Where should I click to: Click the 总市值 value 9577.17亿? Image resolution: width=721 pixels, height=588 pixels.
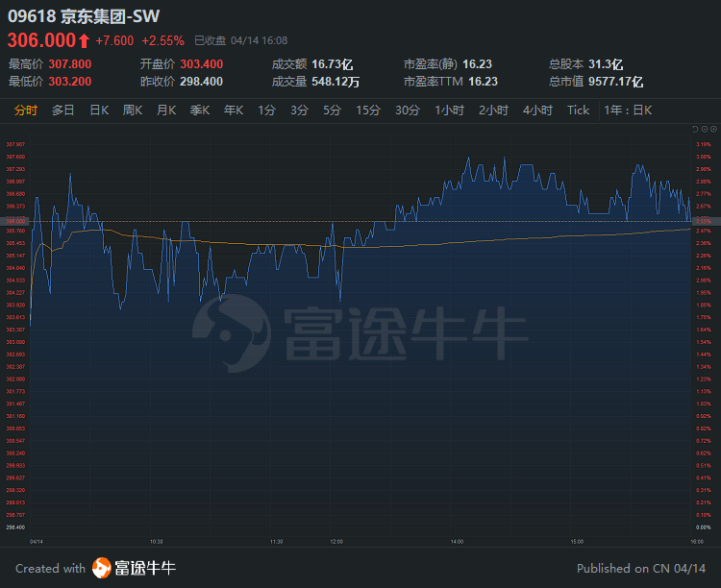[615, 82]
